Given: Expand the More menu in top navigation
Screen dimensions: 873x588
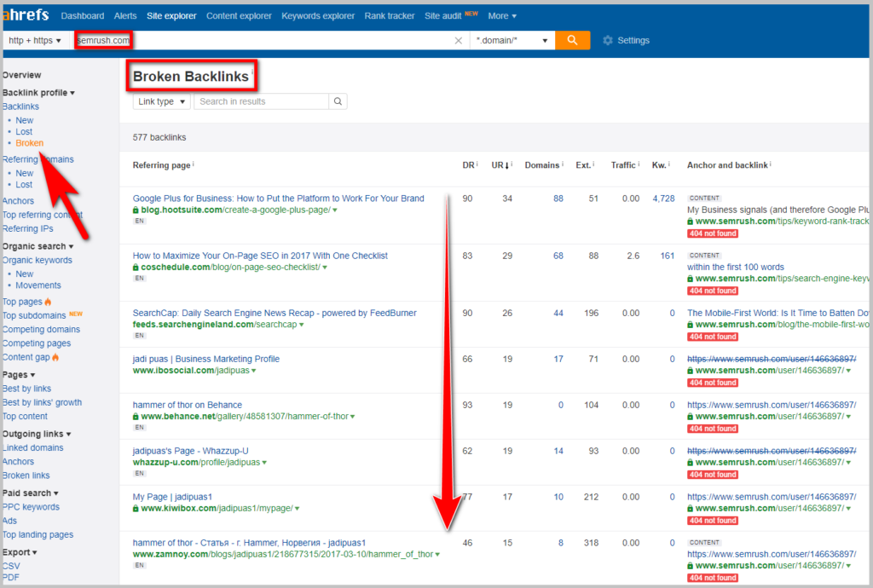Looking at the screenshot, I should (502, 16).
